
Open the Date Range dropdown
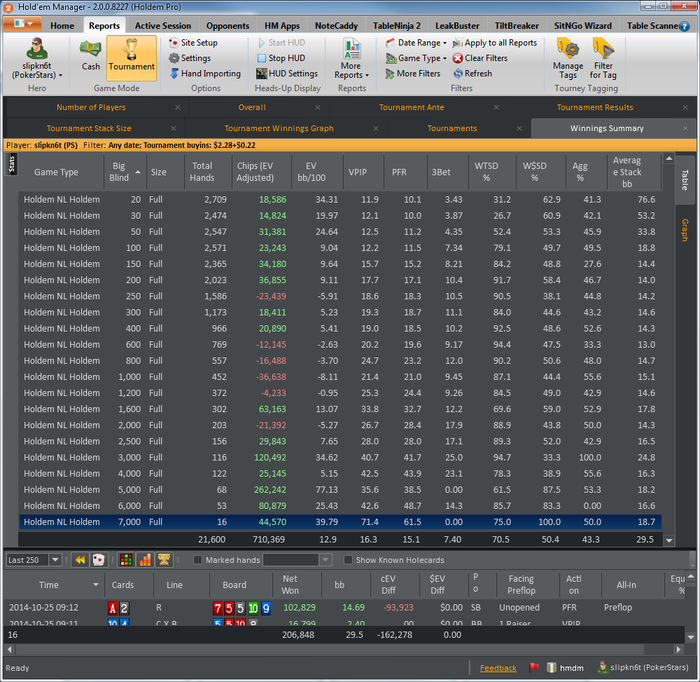tap(416, 43)
